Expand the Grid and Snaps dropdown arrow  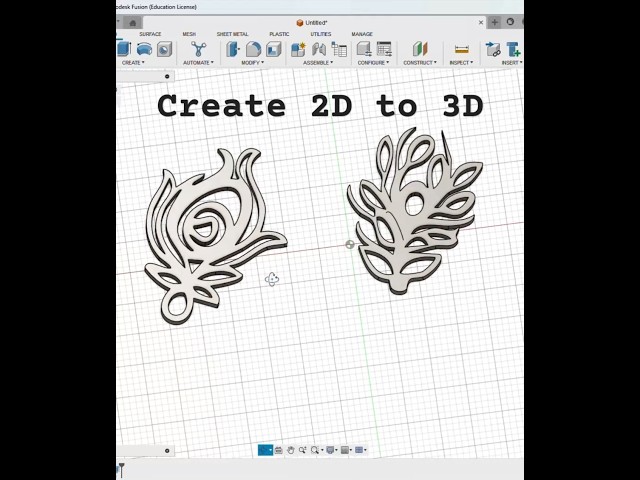click(351, 450)
